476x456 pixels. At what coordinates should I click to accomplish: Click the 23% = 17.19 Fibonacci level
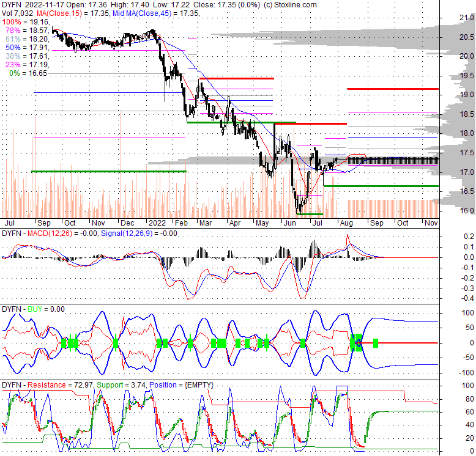[28, 65]
